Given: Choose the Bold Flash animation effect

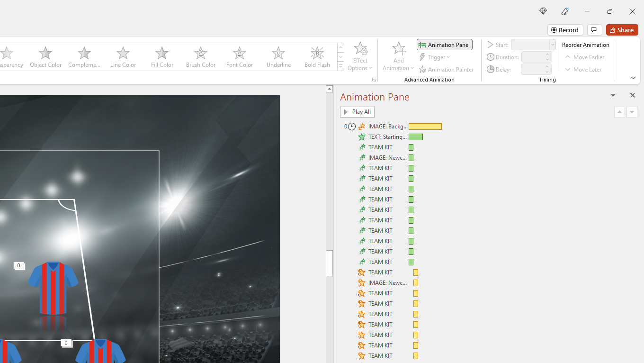Looking at the screenshot, I should [x=317, y=57].
